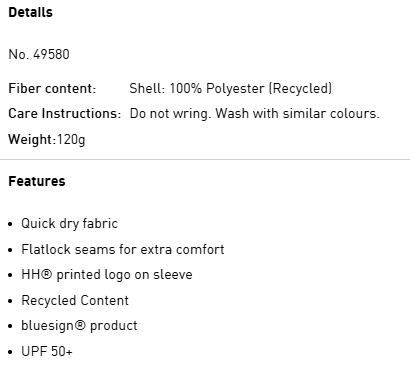This screenshot has width=410, height=365.
Task: Click the Quick dry fabric bullet
Action: pos(69,223)
